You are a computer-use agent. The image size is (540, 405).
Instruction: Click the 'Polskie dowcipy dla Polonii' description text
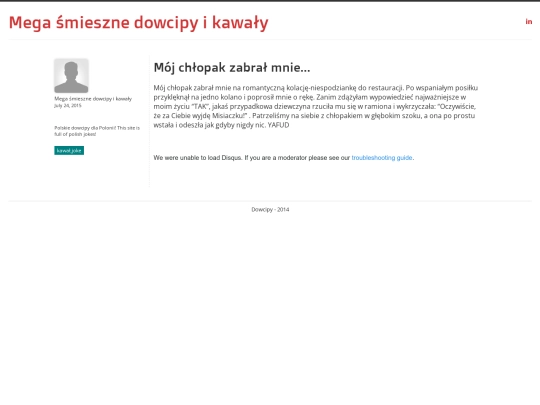click(97, 131)
